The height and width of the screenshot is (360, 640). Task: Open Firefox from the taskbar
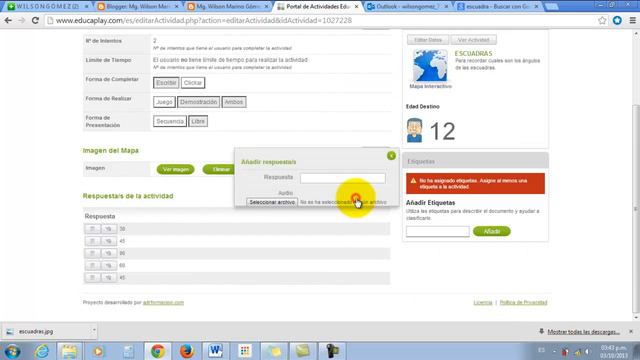point(187,351)
